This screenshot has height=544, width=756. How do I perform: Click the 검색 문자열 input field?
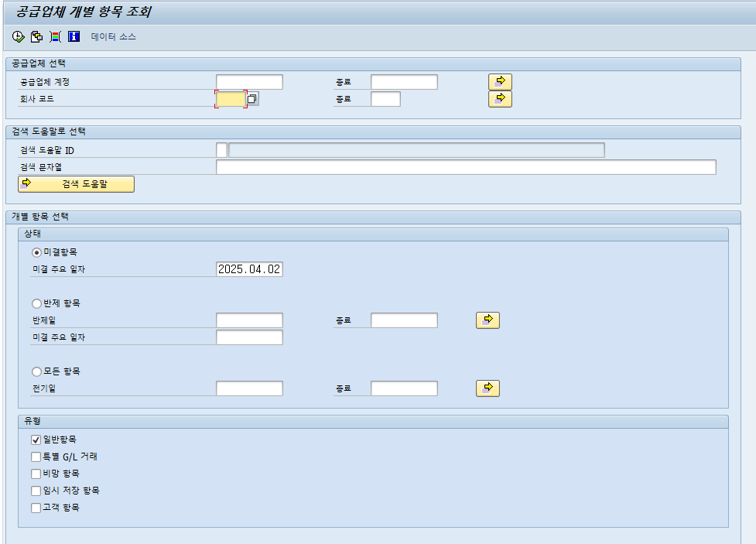(x=466, y=167)
